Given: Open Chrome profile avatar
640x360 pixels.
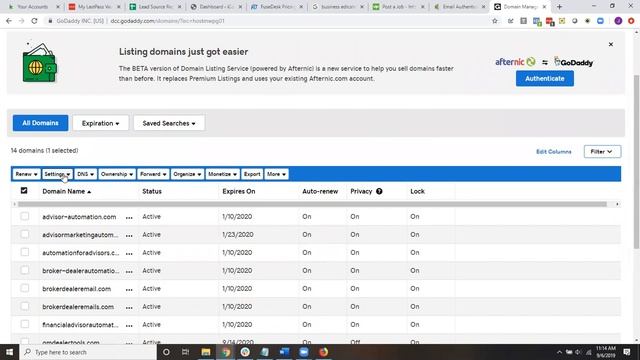Looking at the screenshot, I should [618, 21].
